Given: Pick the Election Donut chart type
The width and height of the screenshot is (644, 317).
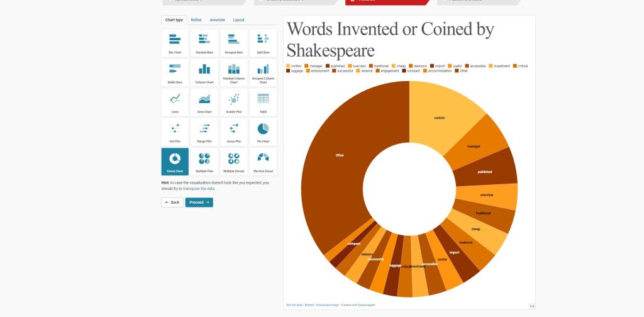Looking at the screenshot, I should click(x=263, y=161).
